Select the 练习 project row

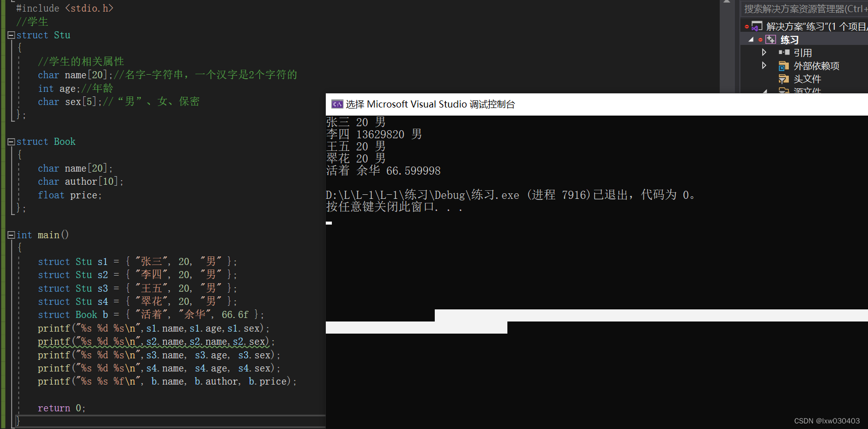click(x=804, y=39)
